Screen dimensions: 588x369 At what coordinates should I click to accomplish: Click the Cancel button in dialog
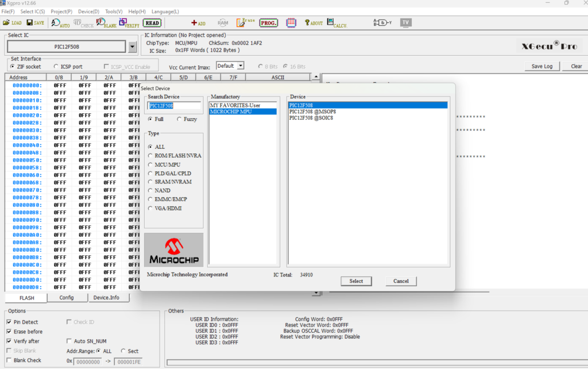tap(401, 281)
